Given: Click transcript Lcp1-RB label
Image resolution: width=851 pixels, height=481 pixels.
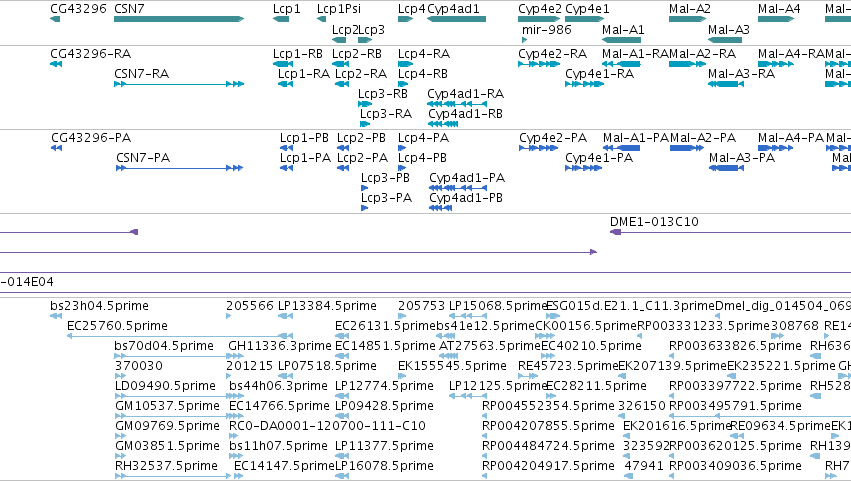Looking at the screenshot, I should click(x=298, y=54).
